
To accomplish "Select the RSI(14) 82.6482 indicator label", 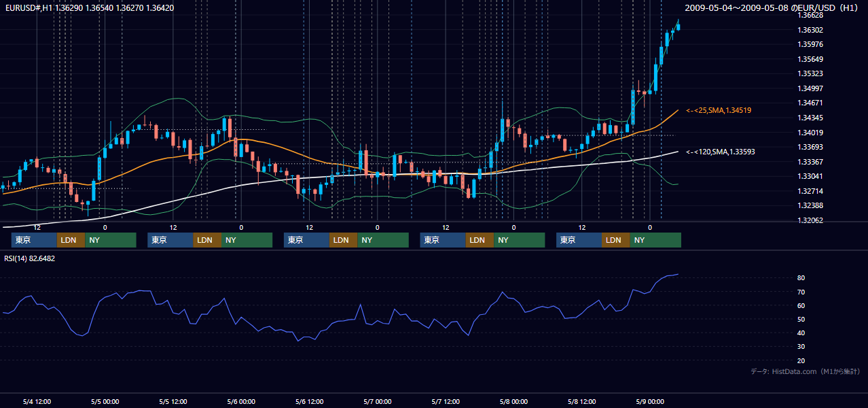I will [30, 258].
